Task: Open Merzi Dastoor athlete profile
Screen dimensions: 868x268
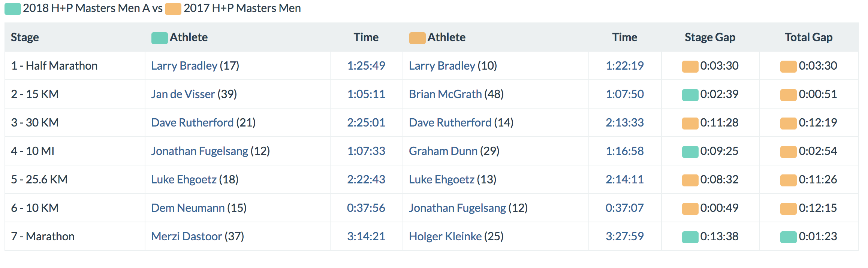Action: point(187,237)
